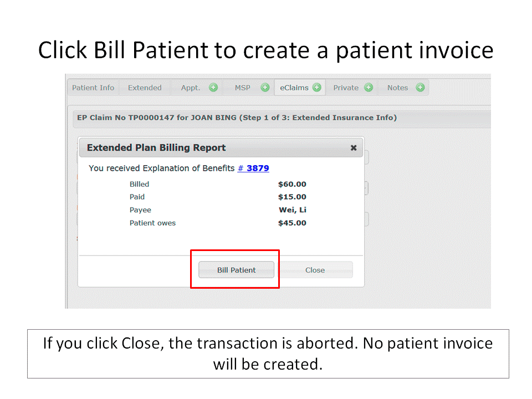This screenshot has height=399, width=532.
Task: Select the eClaims tab label
Action: tap(294, 88)
